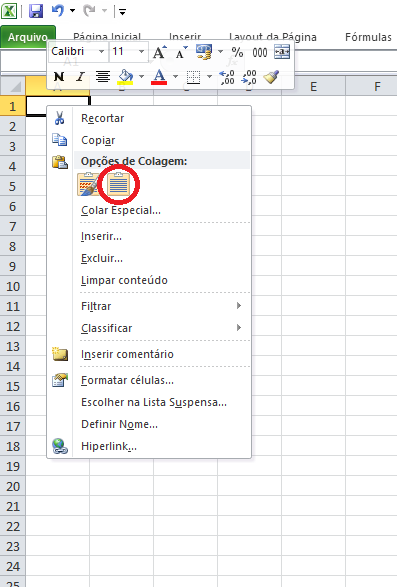
Task: Expand the Filtrar submenu
Action: [149, 306]
